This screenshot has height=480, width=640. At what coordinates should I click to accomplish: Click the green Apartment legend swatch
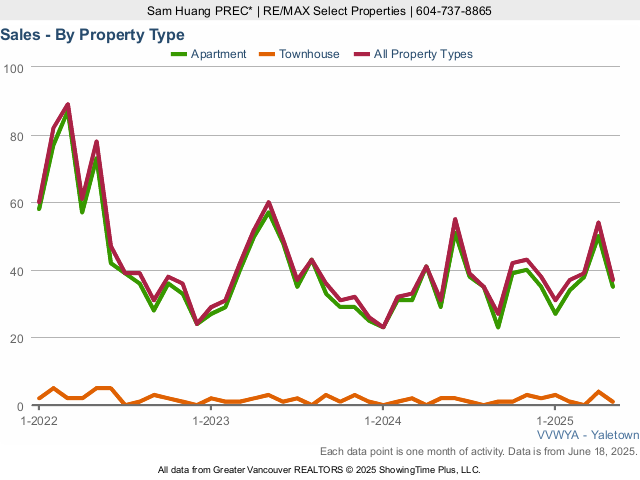click(x=179, y=54)
